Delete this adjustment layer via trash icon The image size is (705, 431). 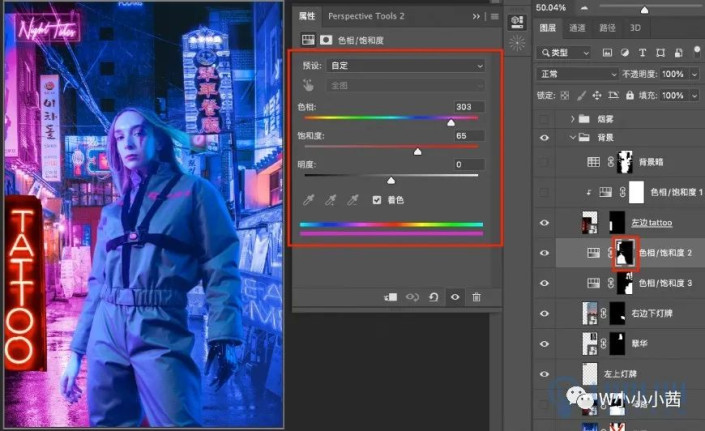pyautogui.click(x=477, y=297)
